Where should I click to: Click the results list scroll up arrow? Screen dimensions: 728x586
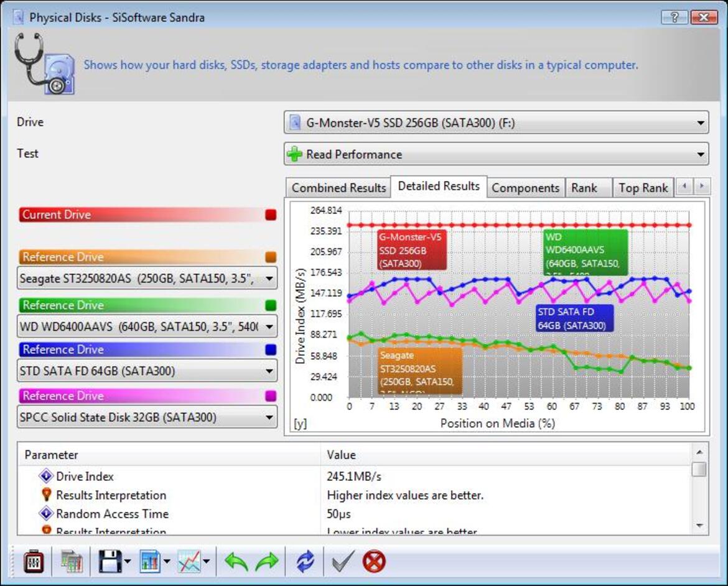coord(699,452)
